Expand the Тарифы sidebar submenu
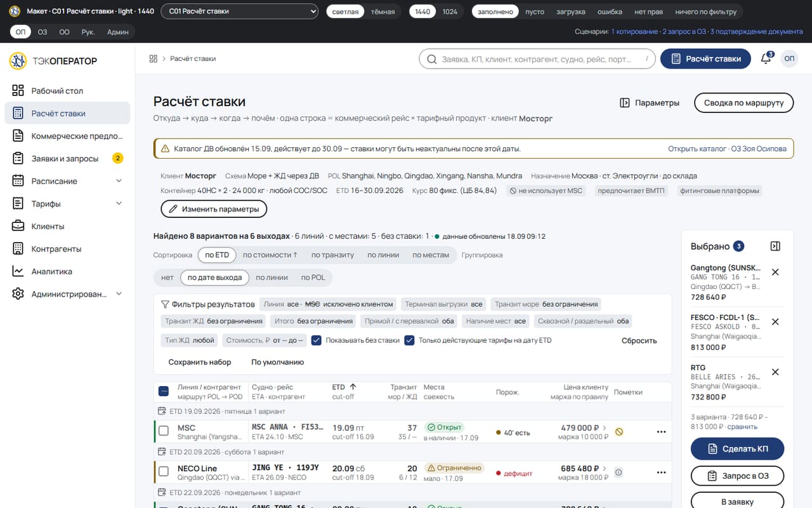 pyautogui.click(x=119, y=204)
